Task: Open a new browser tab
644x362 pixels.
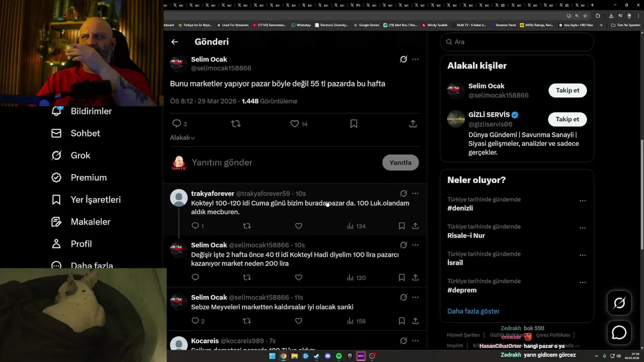Action: pos(592,5)
